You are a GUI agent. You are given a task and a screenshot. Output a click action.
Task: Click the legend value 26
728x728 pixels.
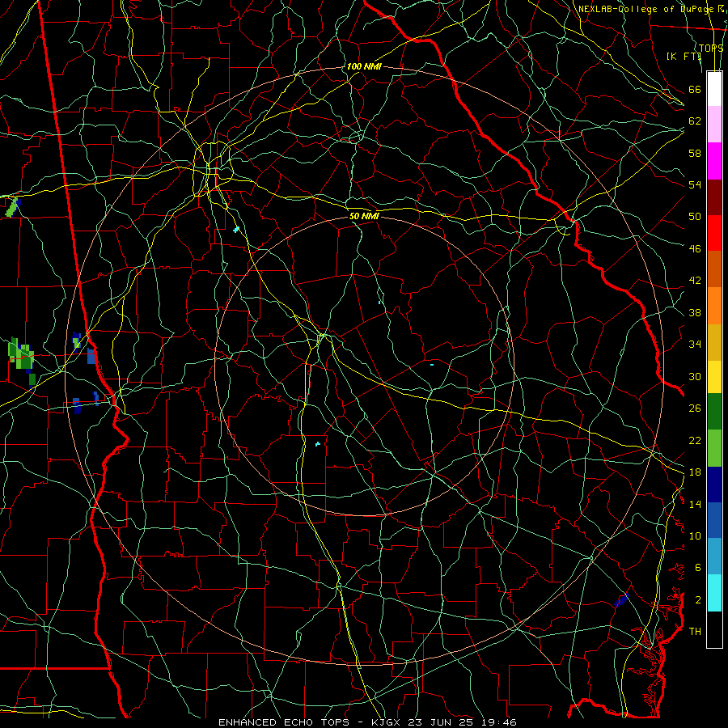point(695,408)
